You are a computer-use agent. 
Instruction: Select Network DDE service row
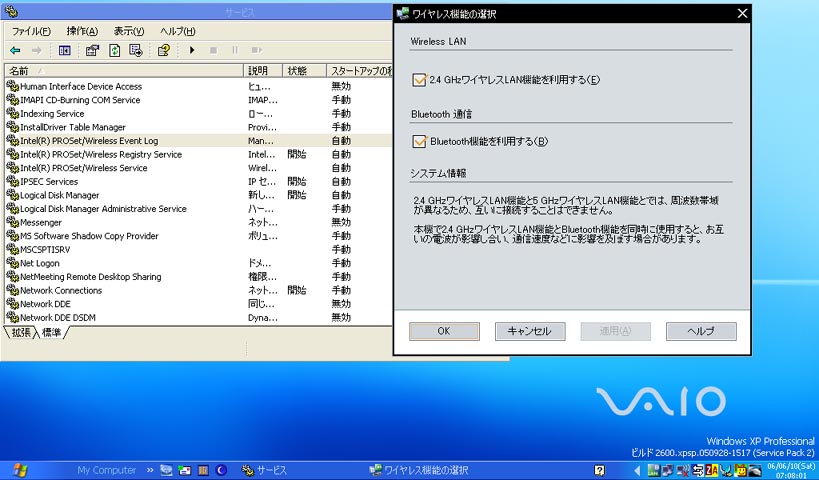pyautogui.click(x=198, y=303)
